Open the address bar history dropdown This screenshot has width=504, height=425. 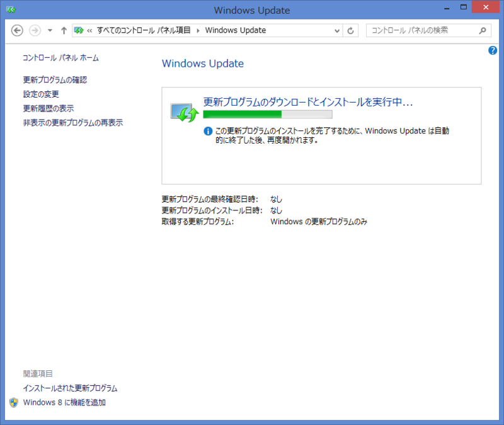[x=337, y=30]
